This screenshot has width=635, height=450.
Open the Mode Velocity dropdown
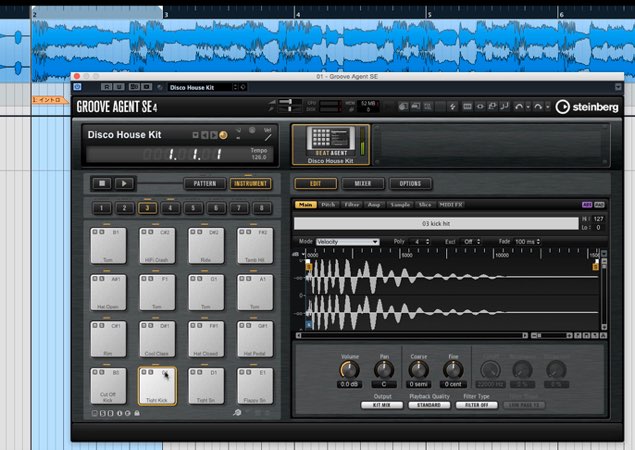pyautogui.click(x=347, y=242)
